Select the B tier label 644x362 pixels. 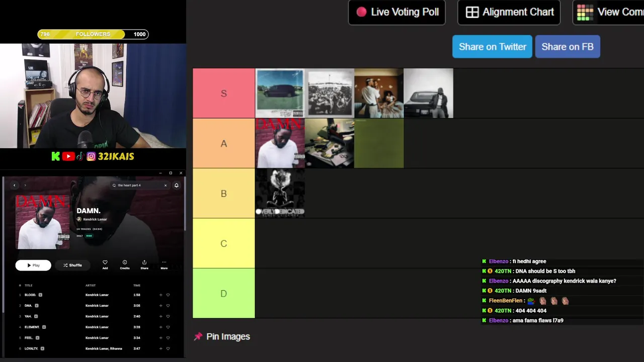tap(224, 194)
